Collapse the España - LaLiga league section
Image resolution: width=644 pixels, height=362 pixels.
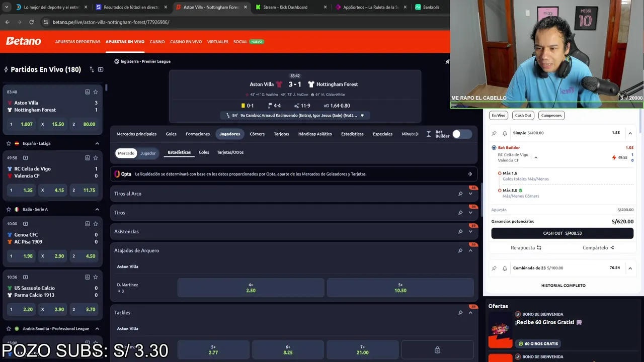(97, 143)
